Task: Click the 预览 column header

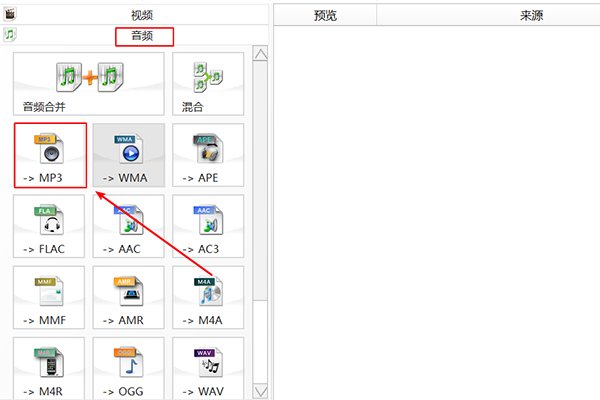Action: point(325,15)
